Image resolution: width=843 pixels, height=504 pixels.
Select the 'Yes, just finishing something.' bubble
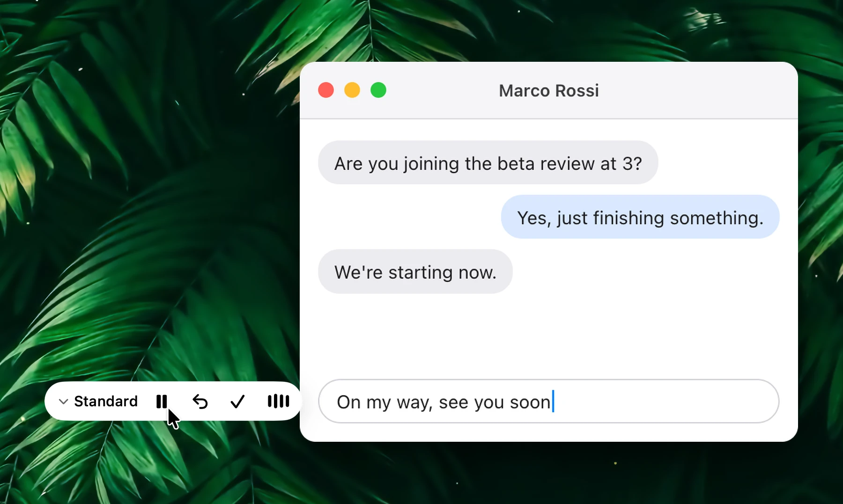click(640, 217)
